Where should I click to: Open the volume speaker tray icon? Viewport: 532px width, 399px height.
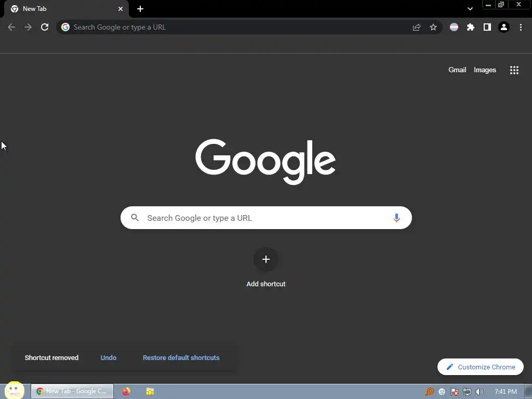coord(479,392)
